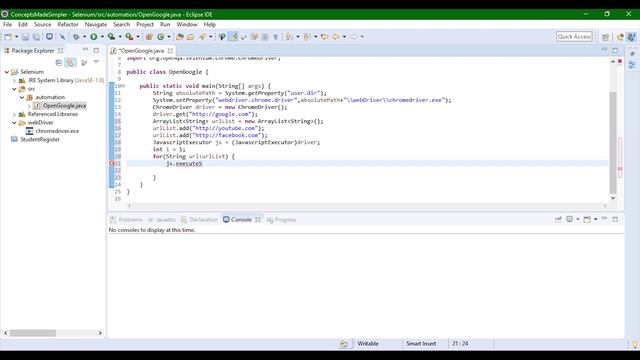Click error marker on line 21 gutter
Viewport: 640px width, 360px height.
(x=112, y=163)
